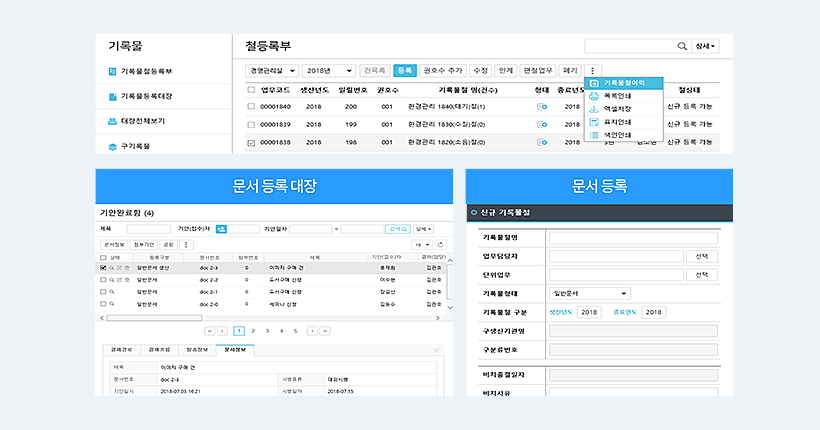Click the blue 등록 button
Screen dimensions: 820x430
(x=405, y=71)
